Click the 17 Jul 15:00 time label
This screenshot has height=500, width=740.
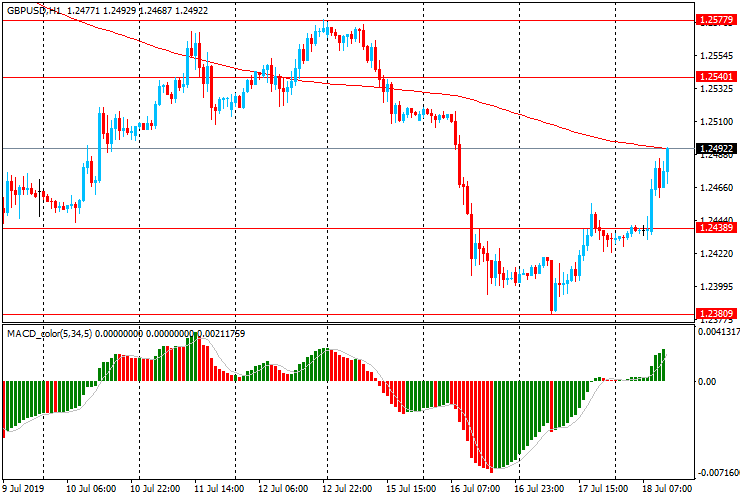[x=603, y=488]
